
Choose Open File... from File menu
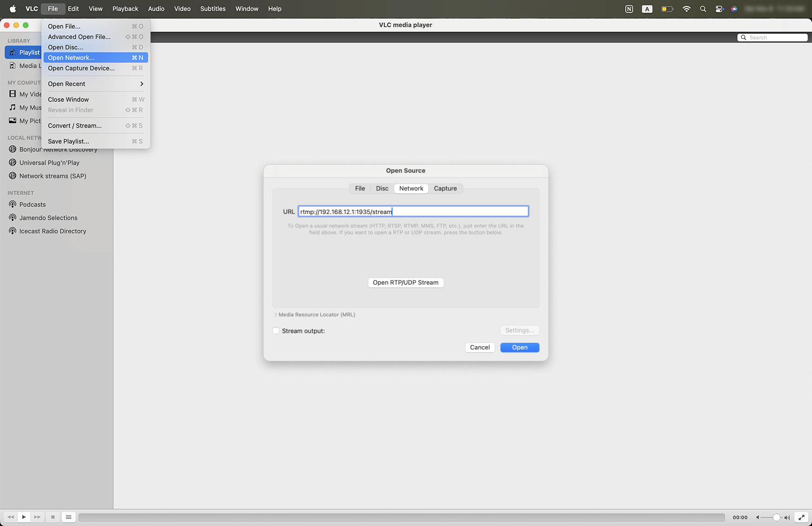95,26
